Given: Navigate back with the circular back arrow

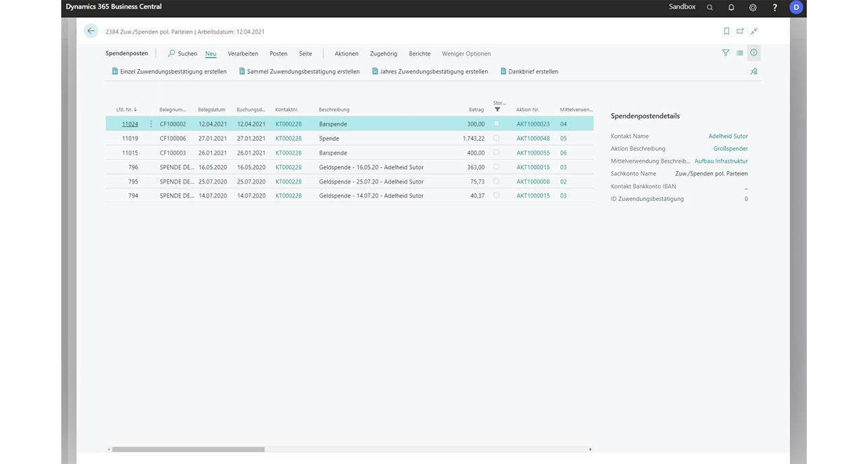Looking at the screenshot, I should point(91,31).
